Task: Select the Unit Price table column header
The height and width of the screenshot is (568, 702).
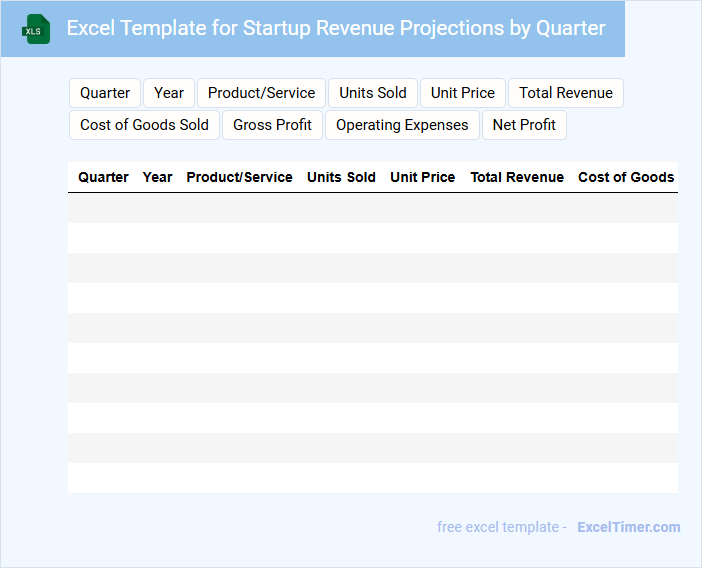Action: [422, 177]
